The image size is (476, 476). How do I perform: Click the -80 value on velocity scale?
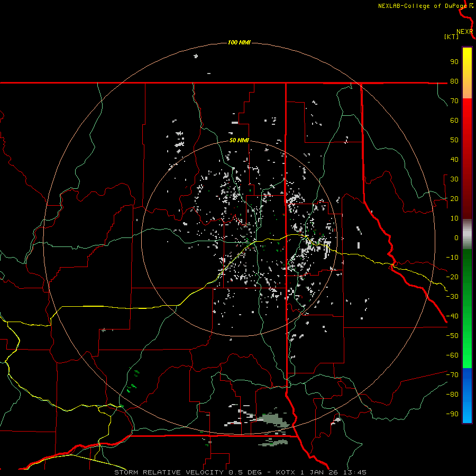(x=452, y=395)
